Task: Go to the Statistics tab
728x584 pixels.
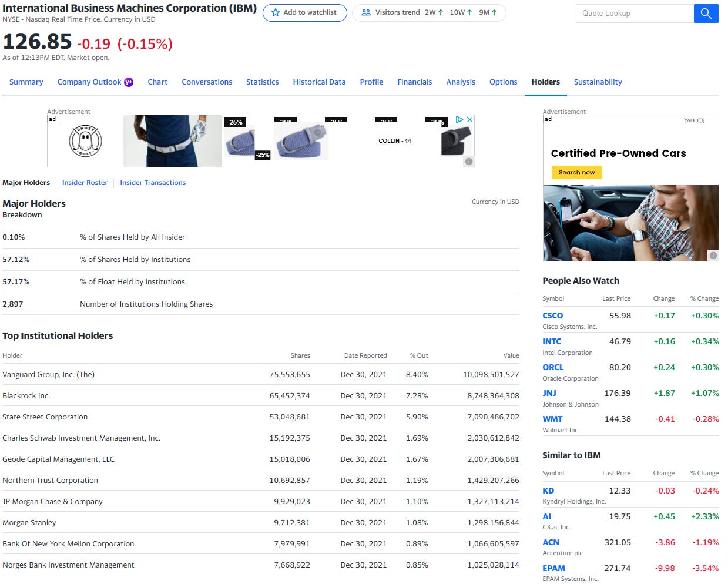Action: click(x=262, y=82)
